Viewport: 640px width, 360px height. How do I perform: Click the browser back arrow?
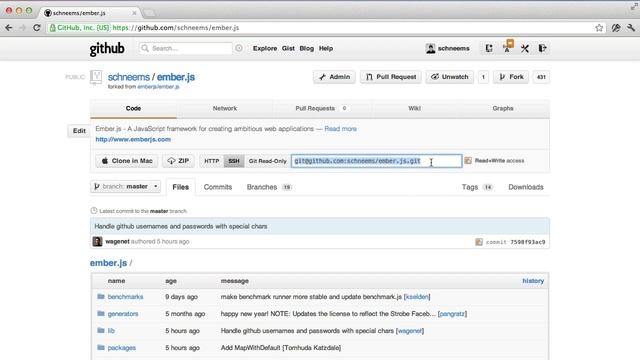(x=9, y=28)
